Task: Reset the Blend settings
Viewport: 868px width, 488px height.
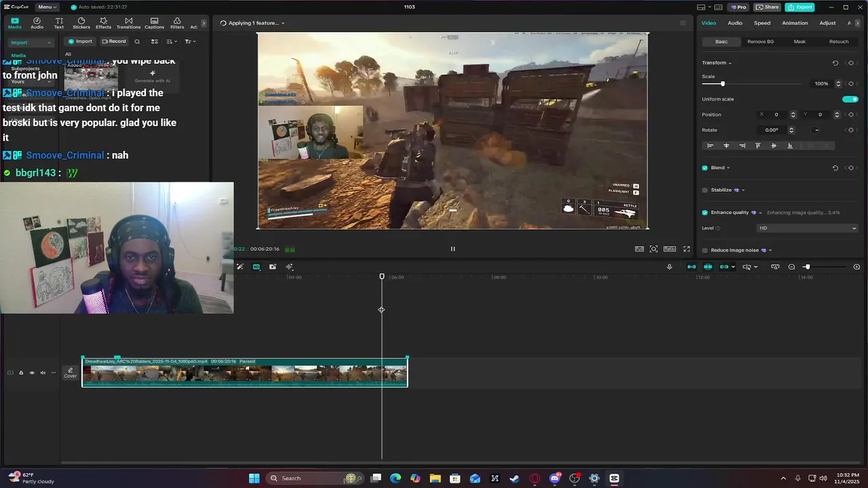Action: pos(835,168)
